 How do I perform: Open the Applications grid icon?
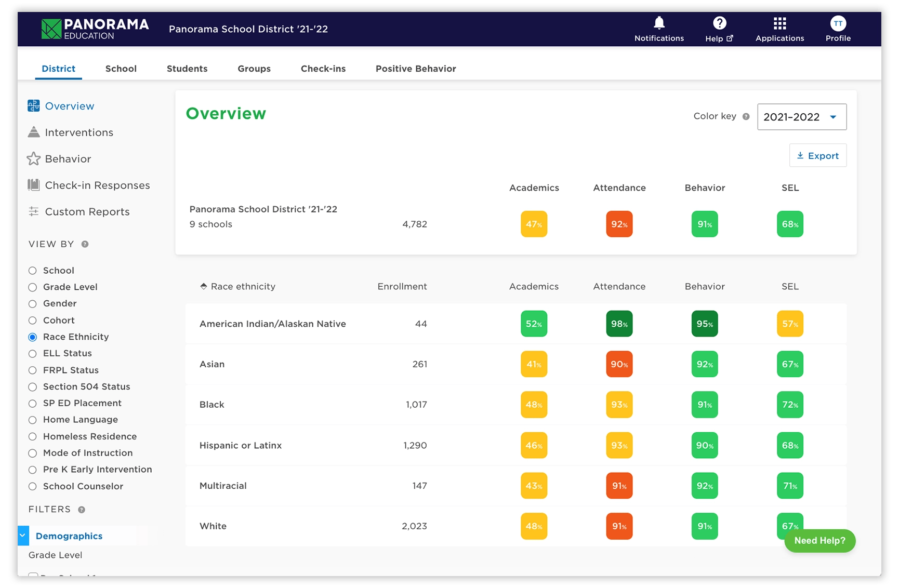(x=779, y=23)
